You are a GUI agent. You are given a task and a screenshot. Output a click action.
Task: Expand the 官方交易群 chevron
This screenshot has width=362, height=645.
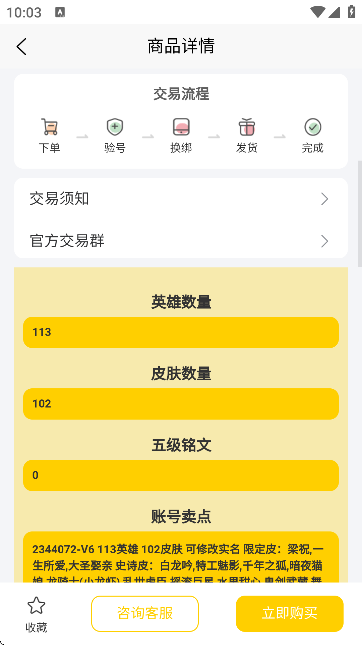click(x=325, y=241)
